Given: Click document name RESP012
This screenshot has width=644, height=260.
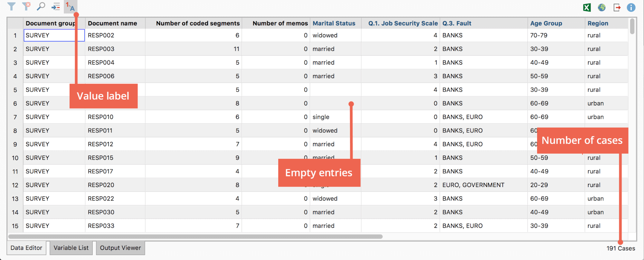Looking at the screenshot, I should coord(100,144).
